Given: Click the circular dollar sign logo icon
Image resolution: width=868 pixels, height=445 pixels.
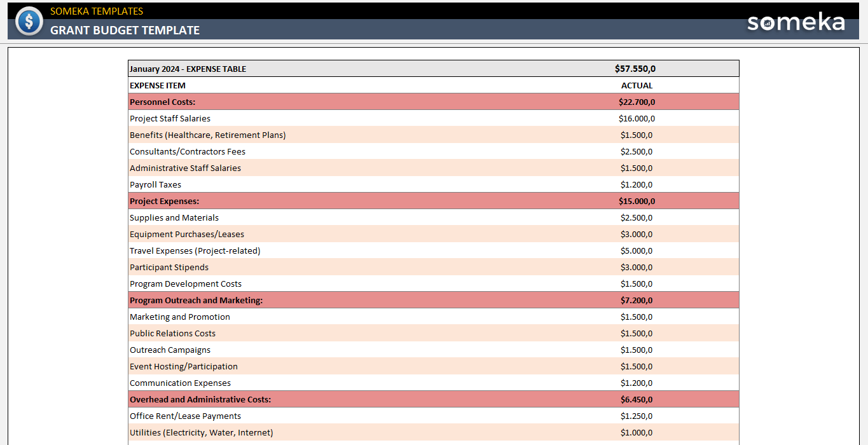Looking at the screenshot, I should coord(29,21).
